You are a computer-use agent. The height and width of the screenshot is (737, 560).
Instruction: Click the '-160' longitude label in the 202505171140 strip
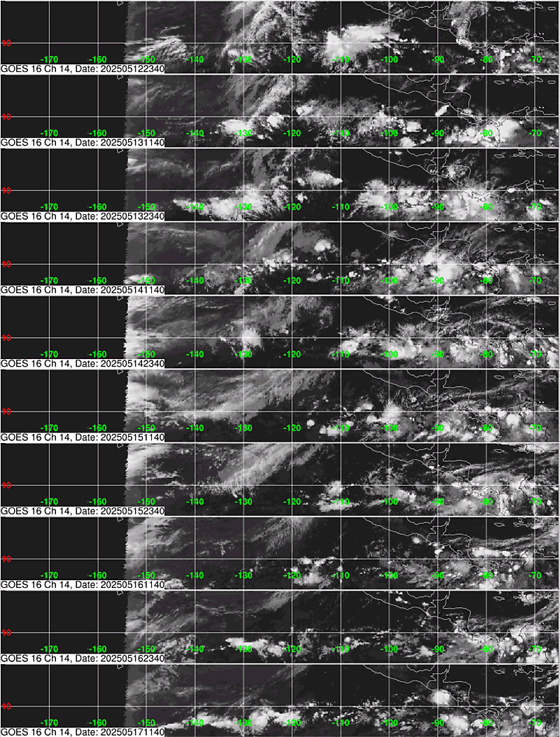pos(98,723)
